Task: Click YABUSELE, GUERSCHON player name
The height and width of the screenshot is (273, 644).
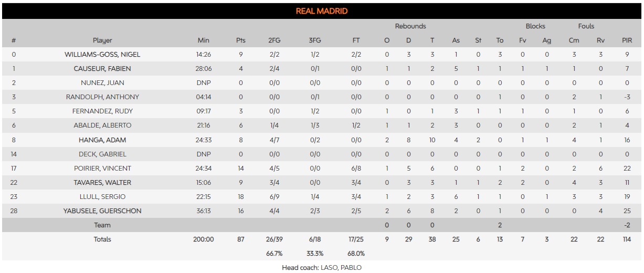Action: point(102,211)
